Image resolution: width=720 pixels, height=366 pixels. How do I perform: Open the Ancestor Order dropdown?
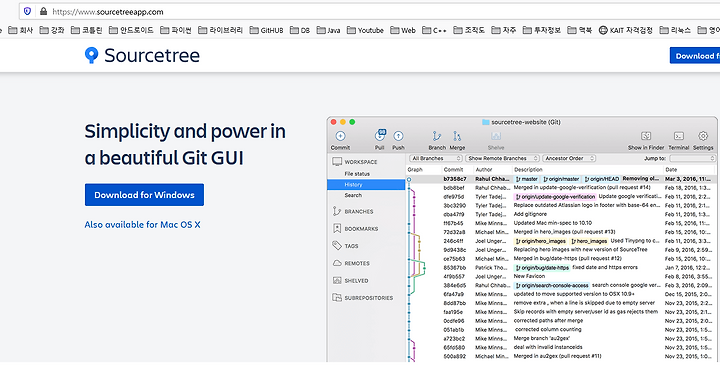(569, 158)
